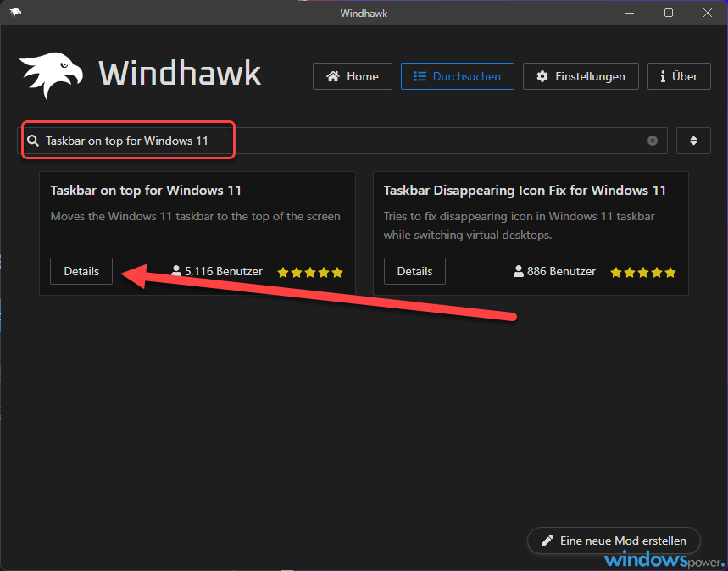Click the Windhawk eagle logo
The image size is (728, 571).
click(x=51, y=75)
